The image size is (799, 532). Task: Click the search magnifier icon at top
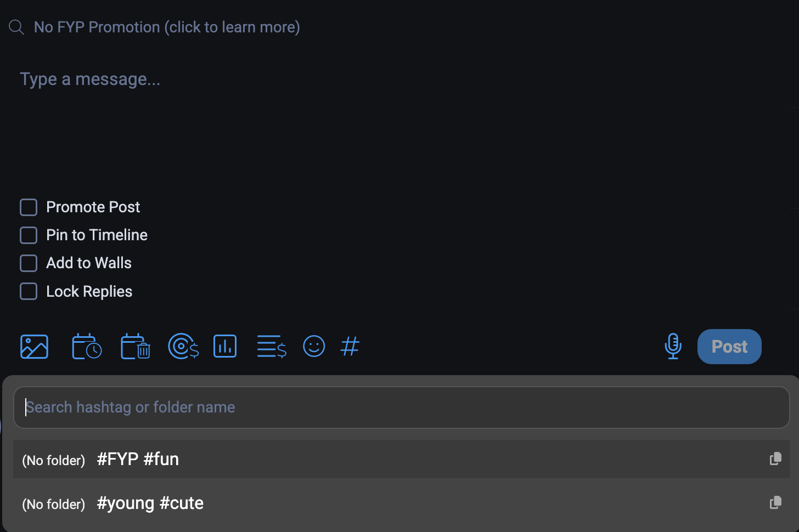[16, 27]
